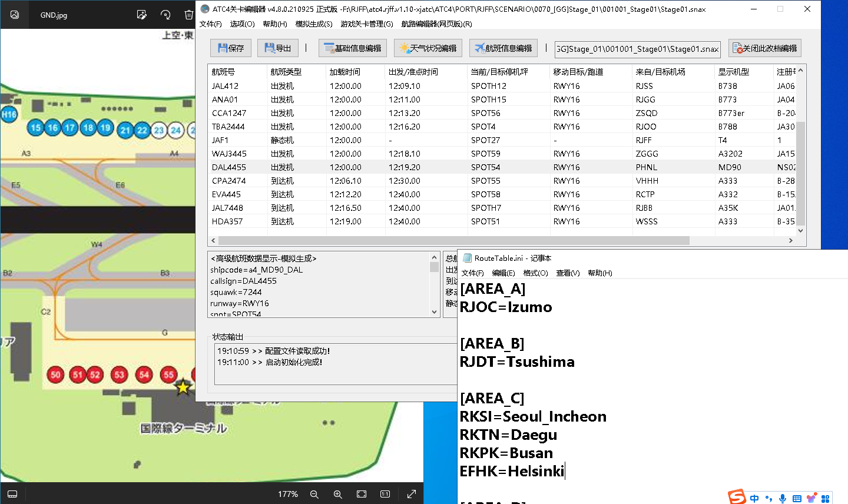The image size is (848, 504).
Task: Select flight row JAF1
Action: (502, 140)
